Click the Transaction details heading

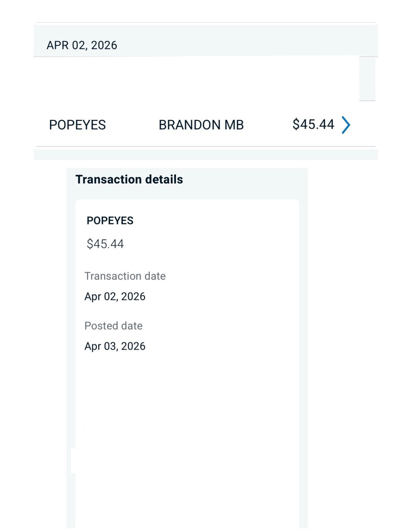pos(129,180)
